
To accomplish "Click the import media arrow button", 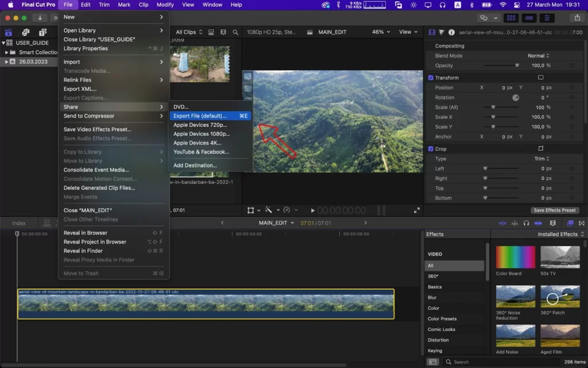I will point(40,18).
